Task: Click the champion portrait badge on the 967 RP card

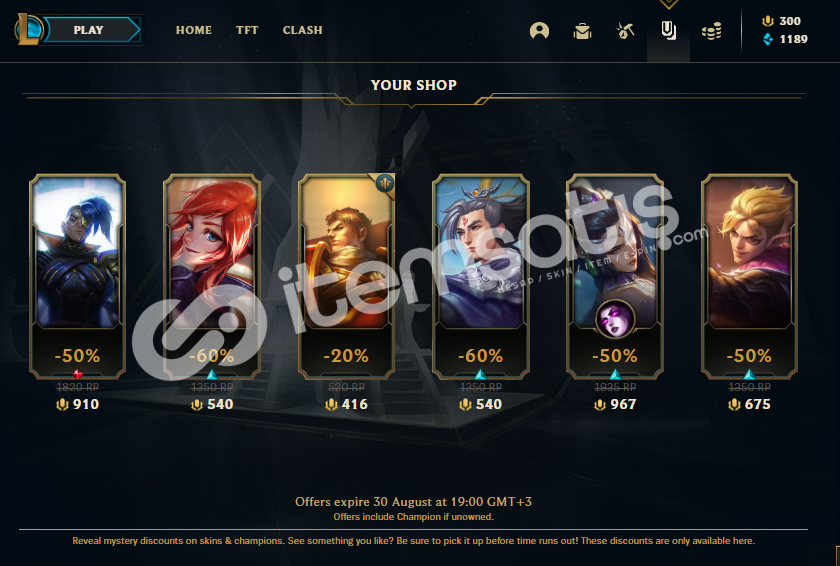Action: (615, 319)
